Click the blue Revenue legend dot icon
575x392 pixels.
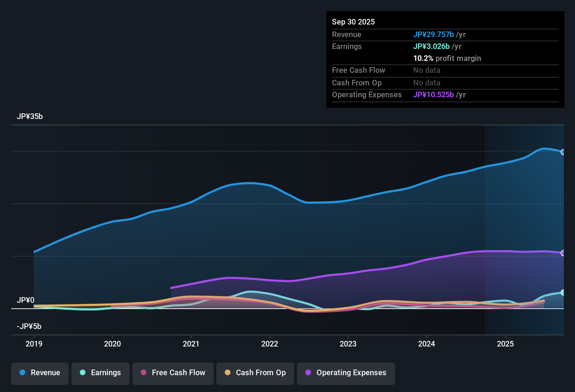coord(22,373)
